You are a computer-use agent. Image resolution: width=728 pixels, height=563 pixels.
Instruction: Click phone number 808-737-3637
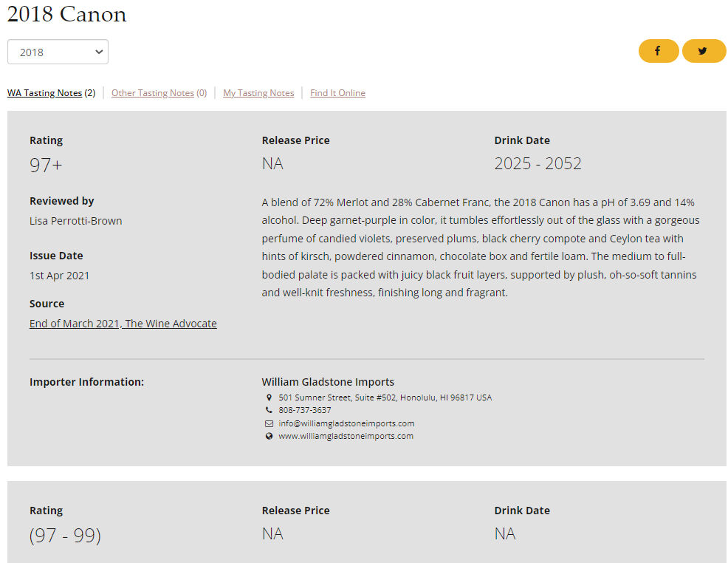[x=304, y=410]
